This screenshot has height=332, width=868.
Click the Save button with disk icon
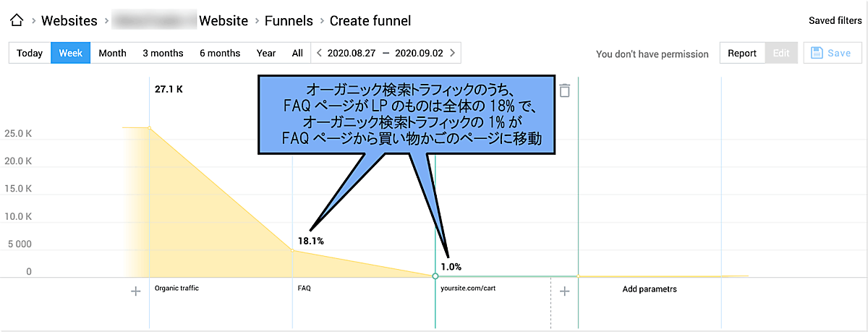tap(832, 53)
